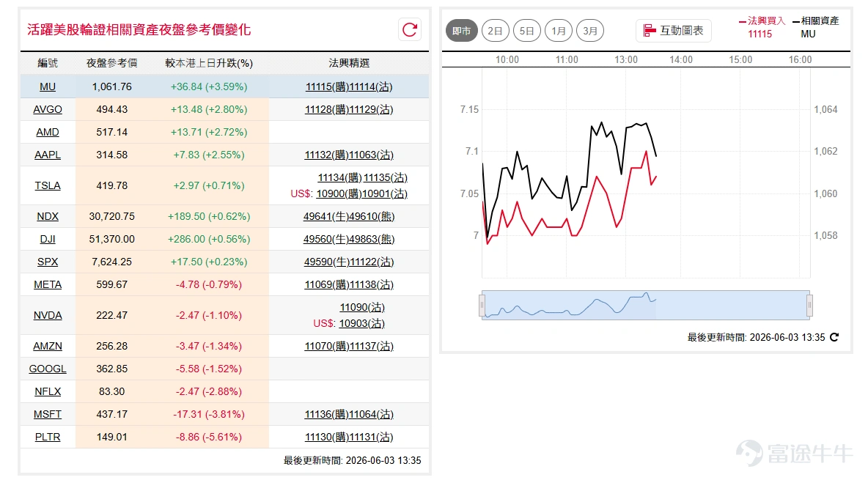Viewport: 868px width, 480px height.
Task: Open the META ticker link
Action: coord(48,284)
